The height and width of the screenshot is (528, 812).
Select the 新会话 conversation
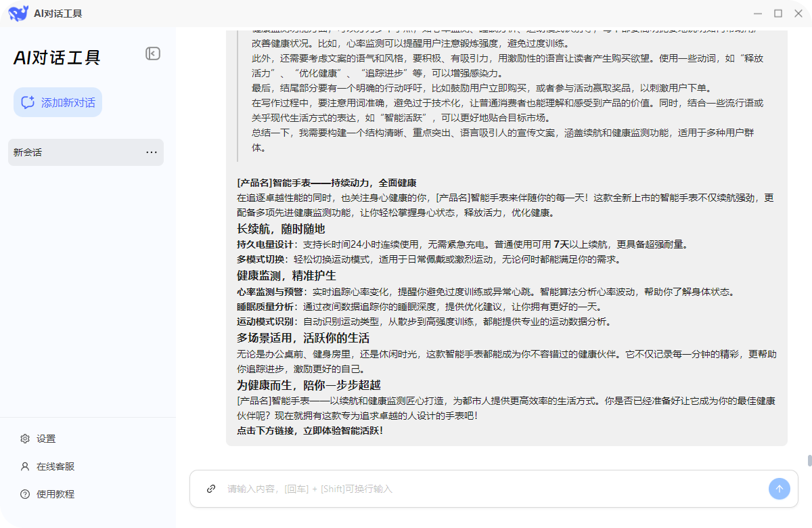86,152
